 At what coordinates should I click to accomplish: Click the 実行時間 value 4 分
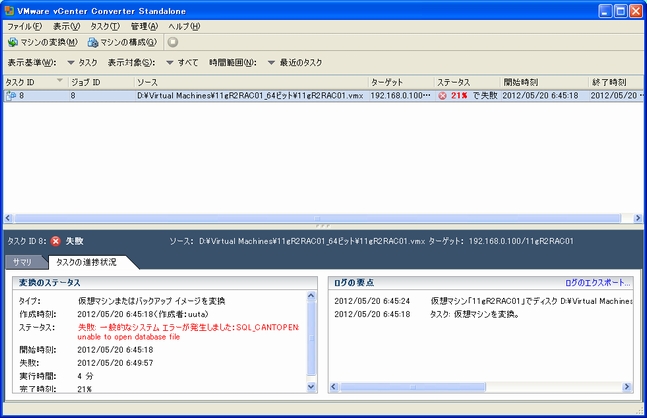click(85, 376)
